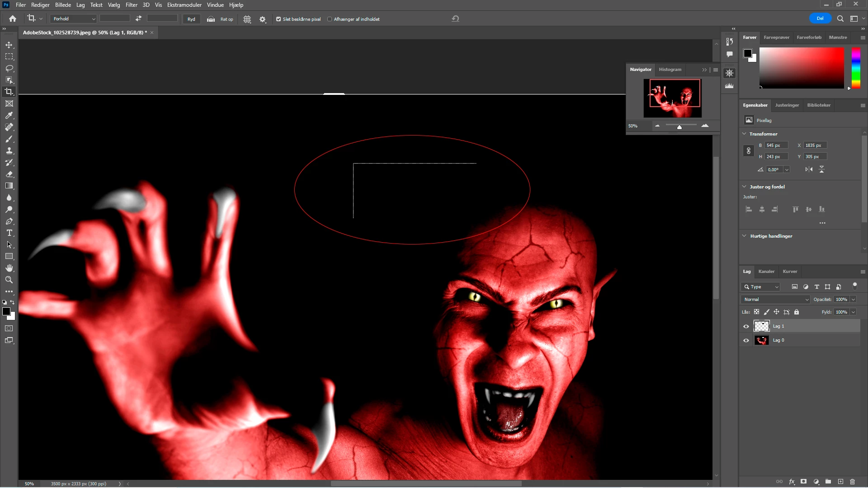868x488 pixels.
Task: Select the Horizontal Type tool
Action: coord(9,233)
